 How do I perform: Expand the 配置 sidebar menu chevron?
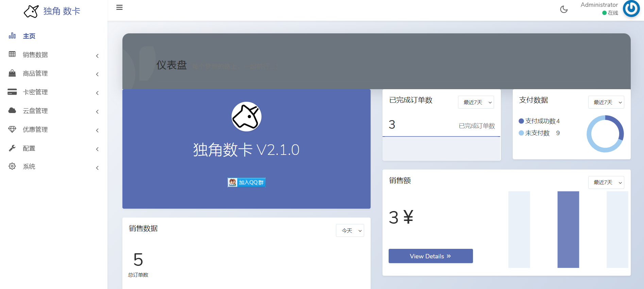point(97,149)
